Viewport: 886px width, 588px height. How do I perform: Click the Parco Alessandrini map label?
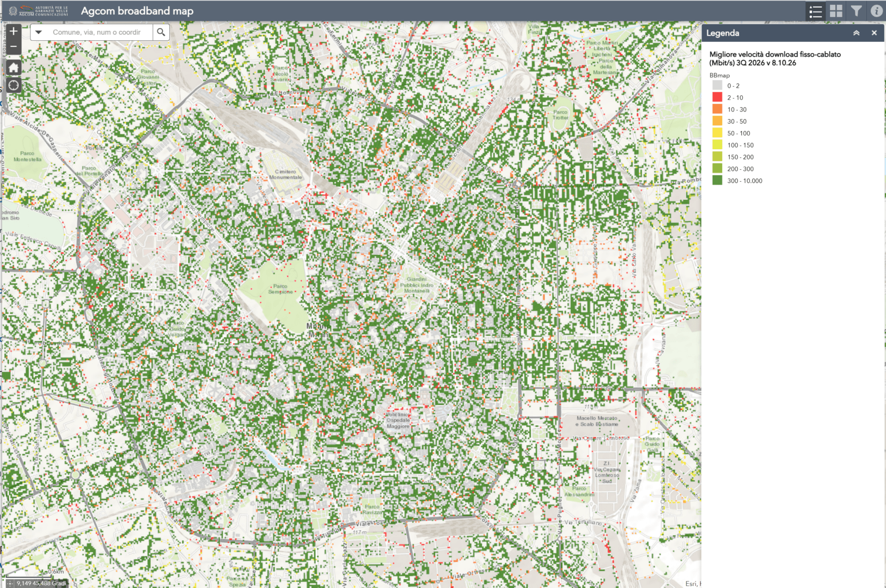point(579,492)
